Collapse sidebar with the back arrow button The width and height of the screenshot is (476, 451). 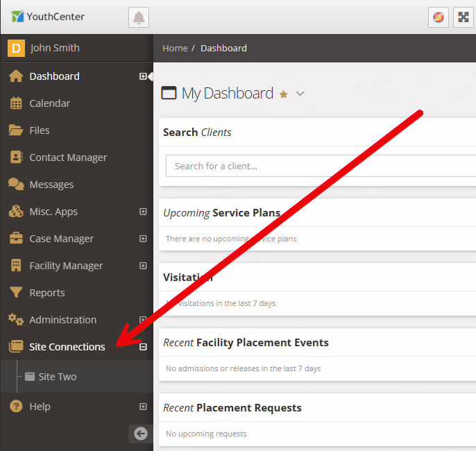141,434
